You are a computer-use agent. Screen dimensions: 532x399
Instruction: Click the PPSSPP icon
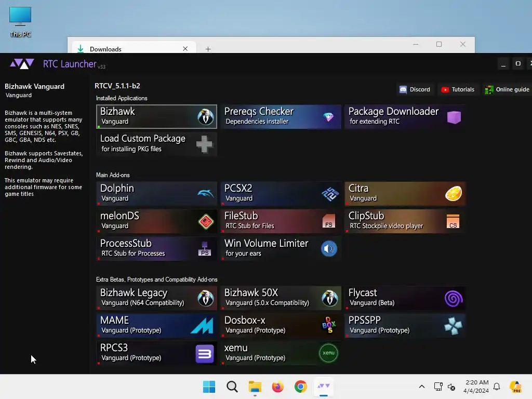pyautogui.click(x=453, y=326)
